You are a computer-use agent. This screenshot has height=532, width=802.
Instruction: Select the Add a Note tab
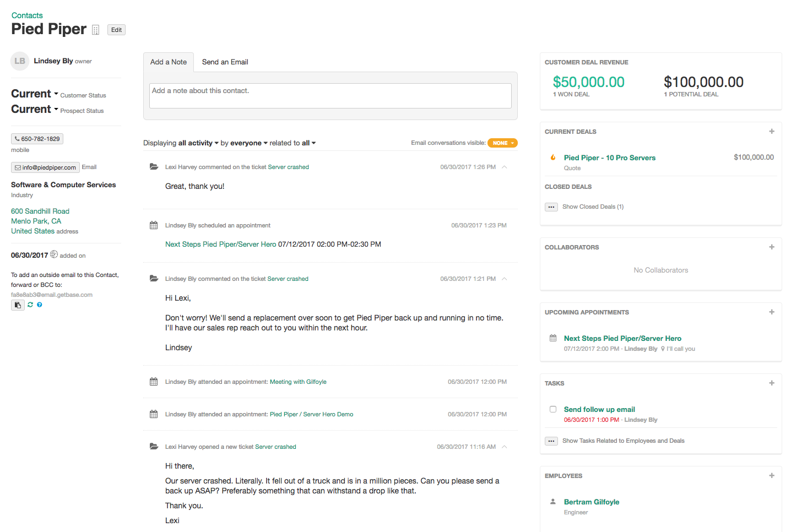(169, 62)
